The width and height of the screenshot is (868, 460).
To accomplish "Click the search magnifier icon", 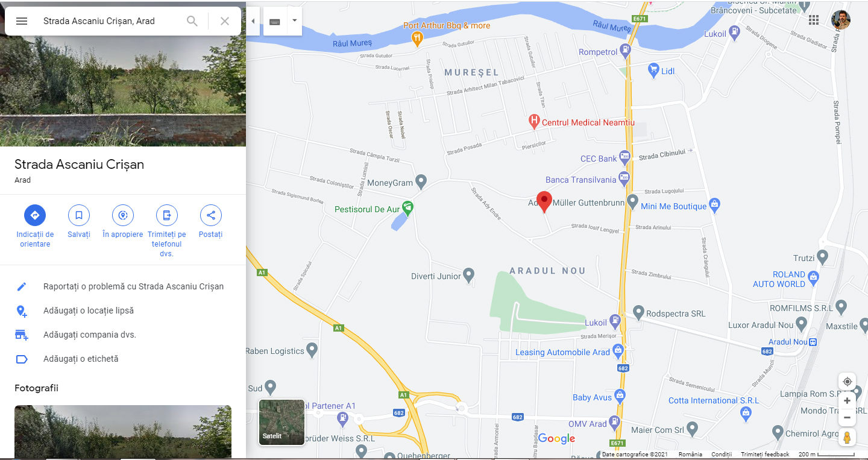I will coord(192,21).
